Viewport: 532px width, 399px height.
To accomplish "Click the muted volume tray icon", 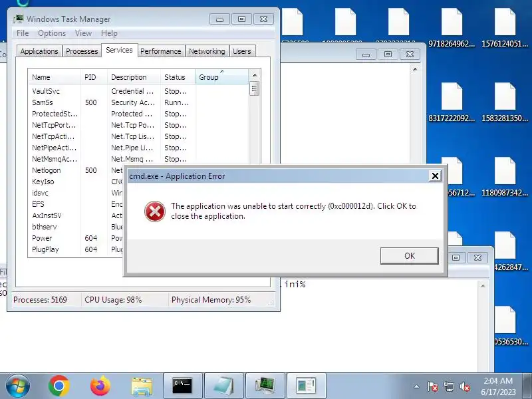I will (464, 386).
